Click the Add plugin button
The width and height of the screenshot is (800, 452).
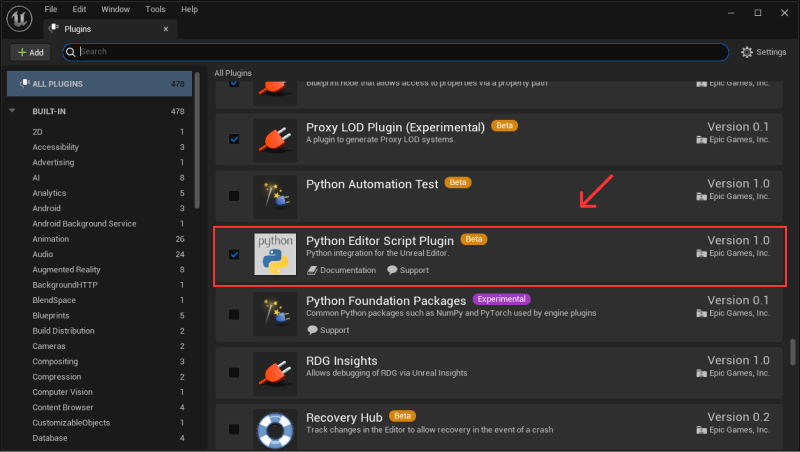pyautogui.click(x=30, y=52)
